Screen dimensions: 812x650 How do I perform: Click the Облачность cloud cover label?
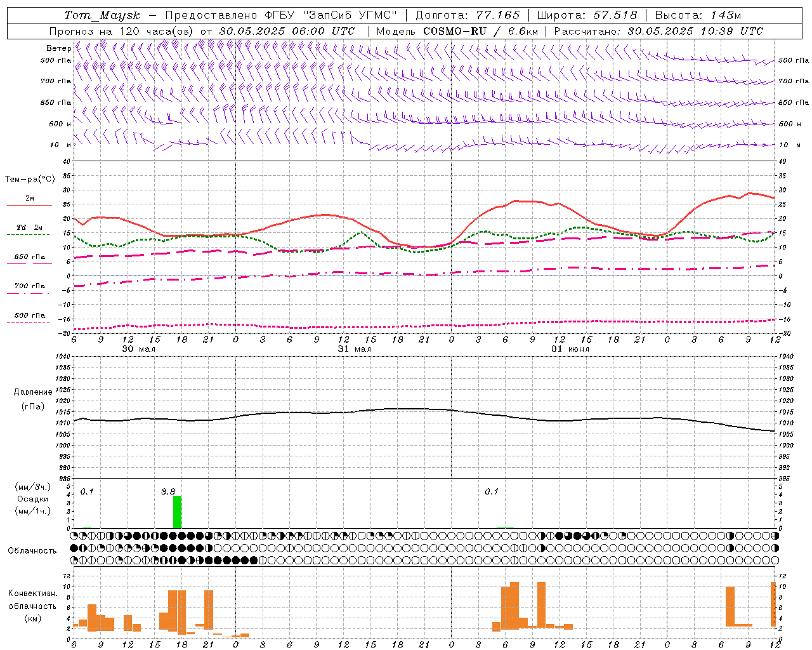[x=32, y=550]
